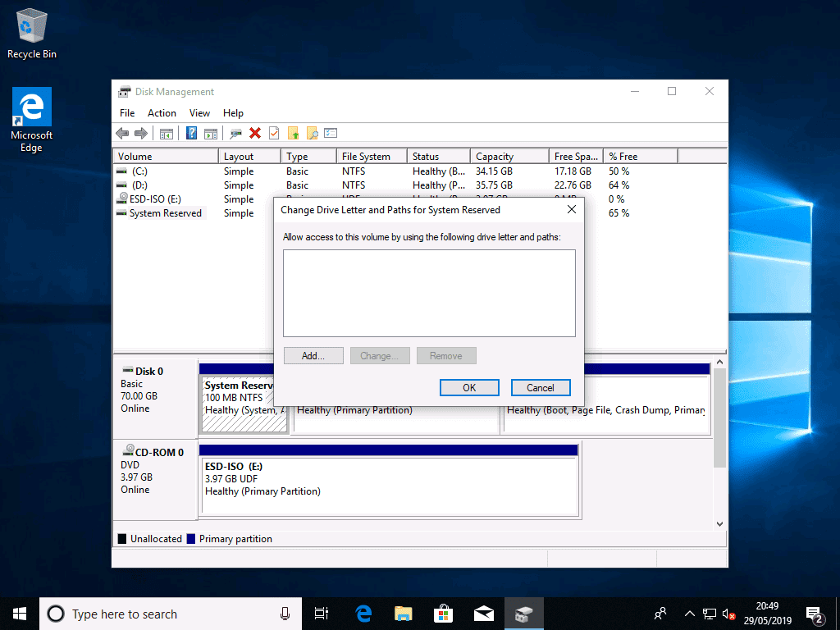This screenshot has width=840, height=630.
Task: Toggle the Show/Hide Action Pane toolbar icon
Action: (211, 134)
